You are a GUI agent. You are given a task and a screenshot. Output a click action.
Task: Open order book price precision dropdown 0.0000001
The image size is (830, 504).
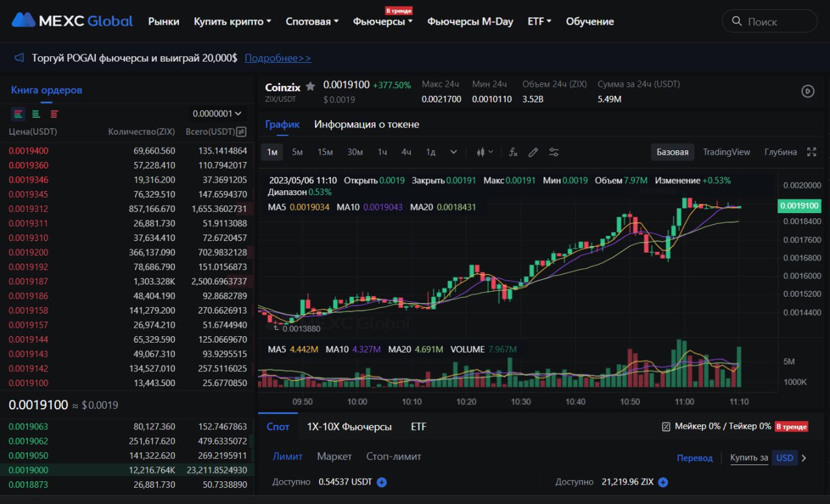coord(217,114)
